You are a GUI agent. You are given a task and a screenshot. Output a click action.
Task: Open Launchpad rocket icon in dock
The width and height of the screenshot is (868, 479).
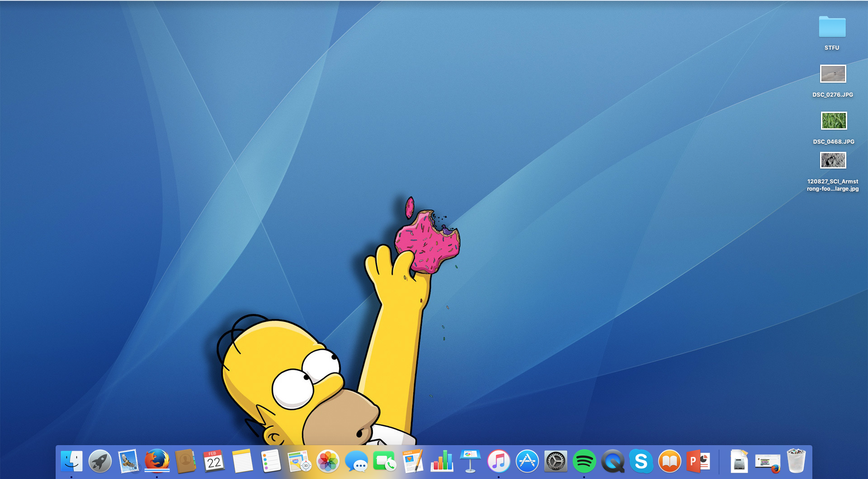pos(100,461)
